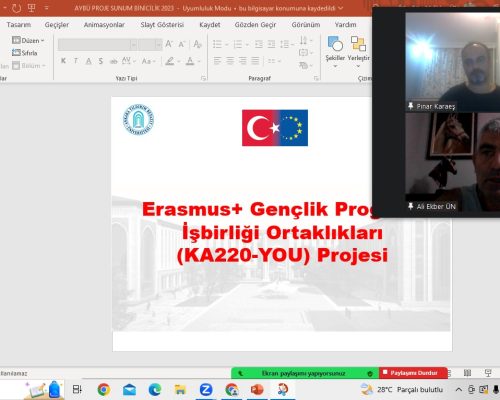Open the Şekiller shapes gallery

click(335, 52)
